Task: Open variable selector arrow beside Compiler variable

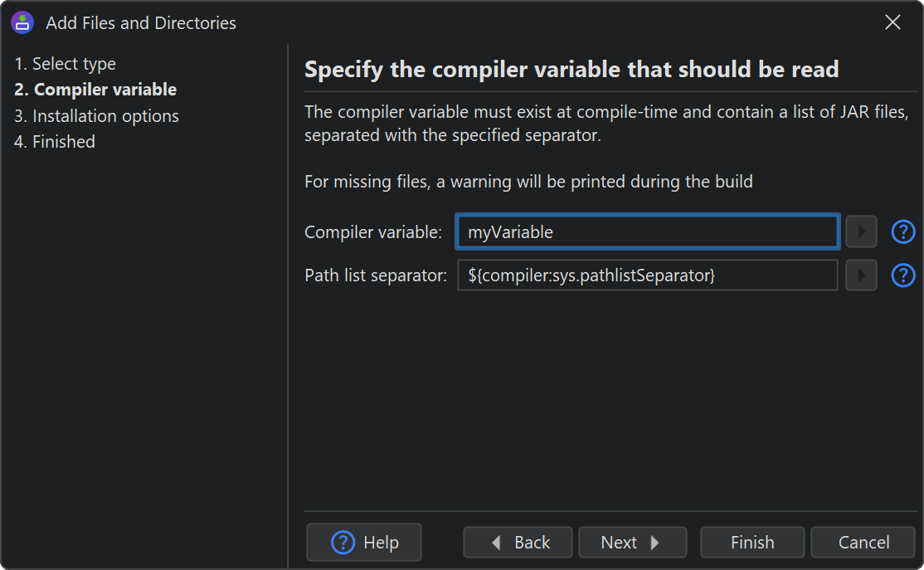Action: pos(861,231)
